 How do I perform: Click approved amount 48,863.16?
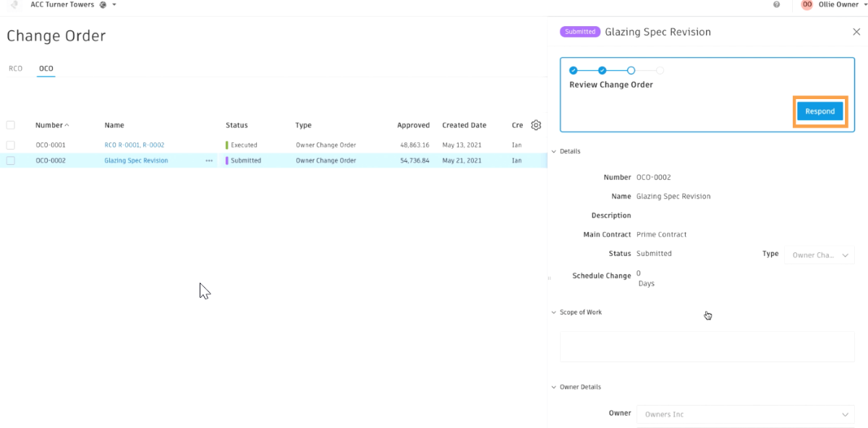tap(414, 145)
